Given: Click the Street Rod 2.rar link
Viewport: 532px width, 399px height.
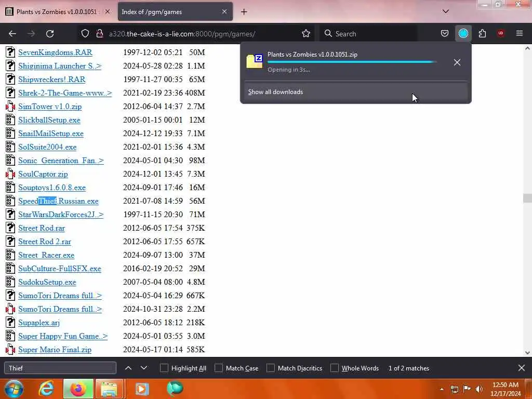Looking at the screenshot, I should pos(45,242).
